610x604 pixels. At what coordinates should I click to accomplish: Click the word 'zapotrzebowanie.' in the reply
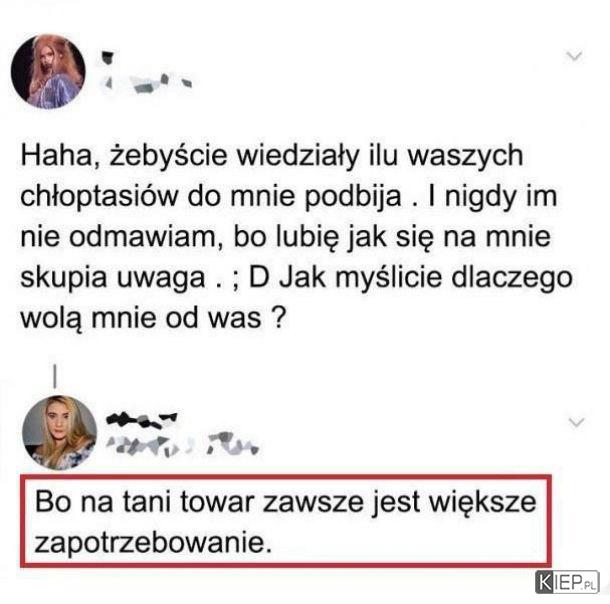[153, 542]
